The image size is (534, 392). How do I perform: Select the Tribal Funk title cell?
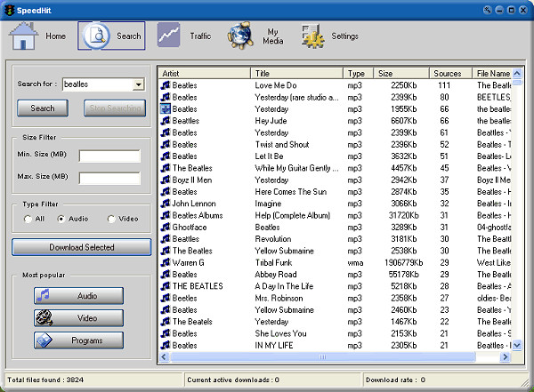click(x=273, y=262)
